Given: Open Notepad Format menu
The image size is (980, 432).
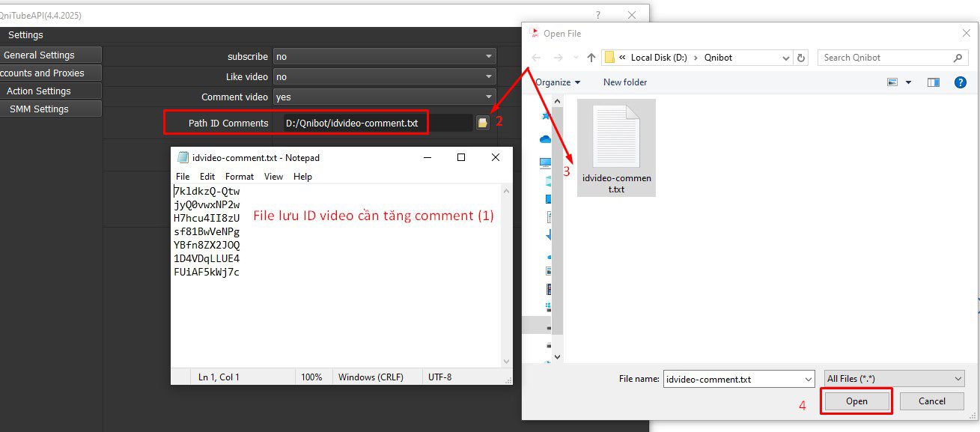Looking at the screenshot, I should coord(240,177).
